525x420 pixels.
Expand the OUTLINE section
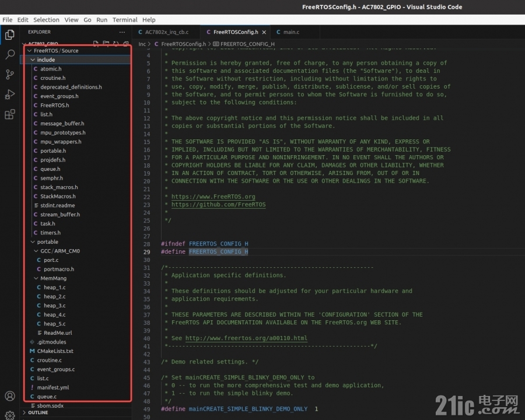[x=24, y=412]
